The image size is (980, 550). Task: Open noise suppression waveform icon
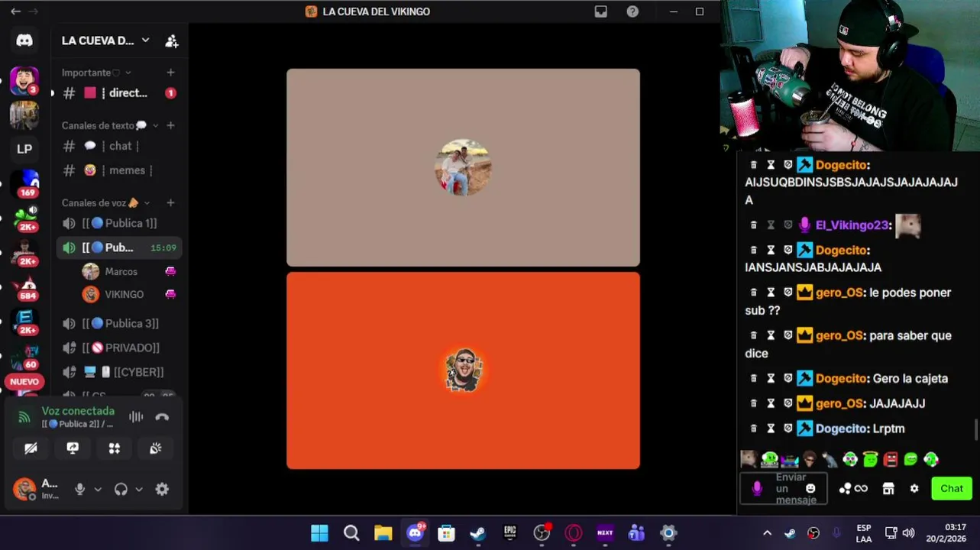(x=136, y=417)
